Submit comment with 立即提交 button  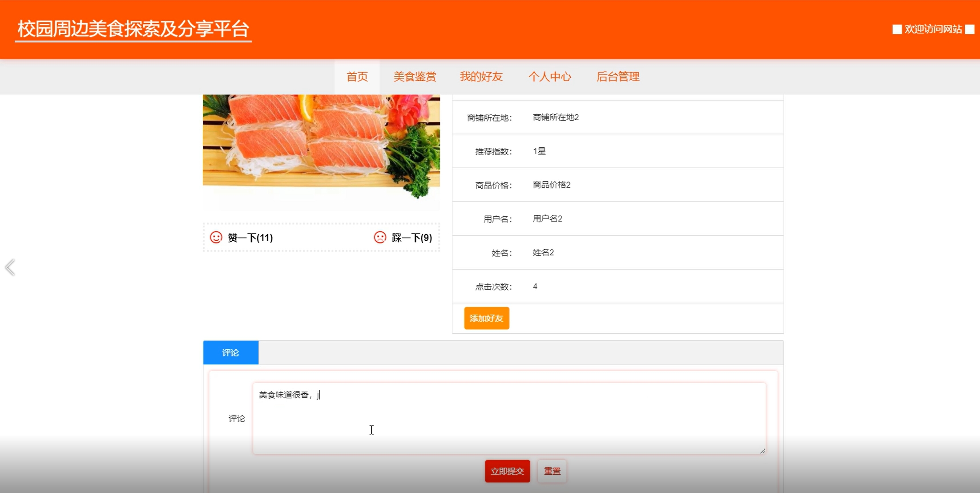(x=507, y=471)
